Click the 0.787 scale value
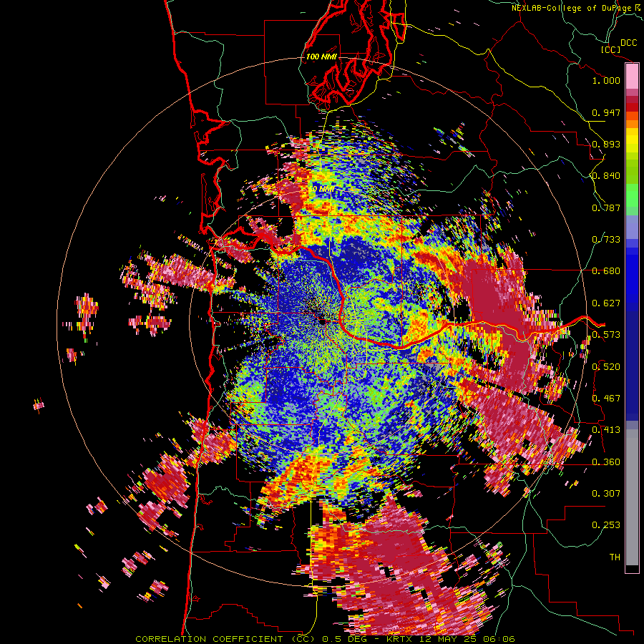The image size is (644, 644). [606, 208]
